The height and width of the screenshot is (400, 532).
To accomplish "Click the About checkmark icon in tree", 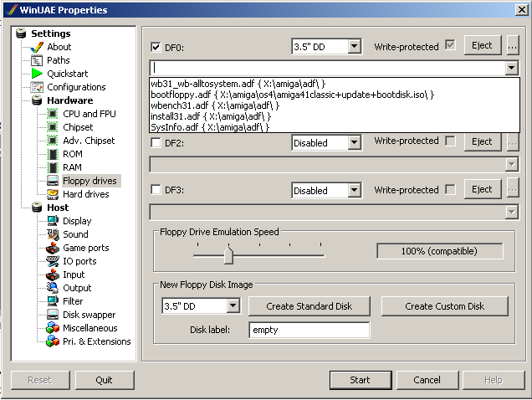I will point(37,47).
